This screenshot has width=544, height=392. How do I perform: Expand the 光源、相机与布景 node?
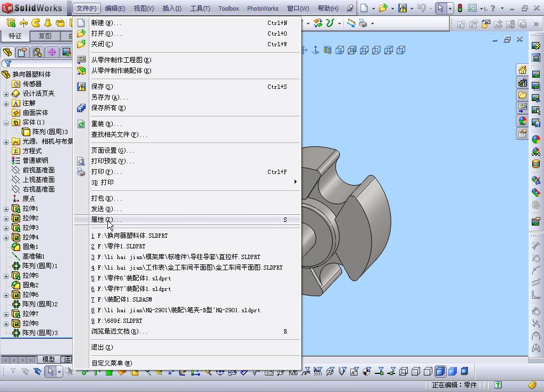[6, 142]
